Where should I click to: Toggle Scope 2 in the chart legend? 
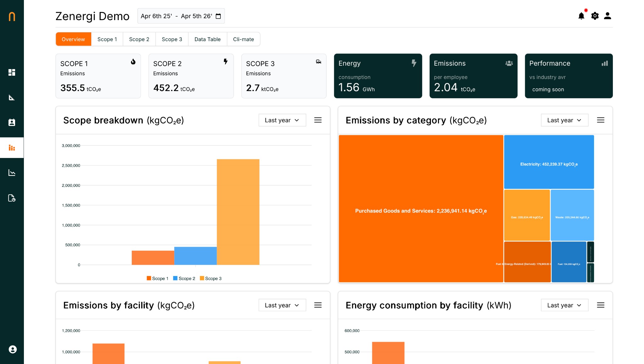click(x=184, y=278)
